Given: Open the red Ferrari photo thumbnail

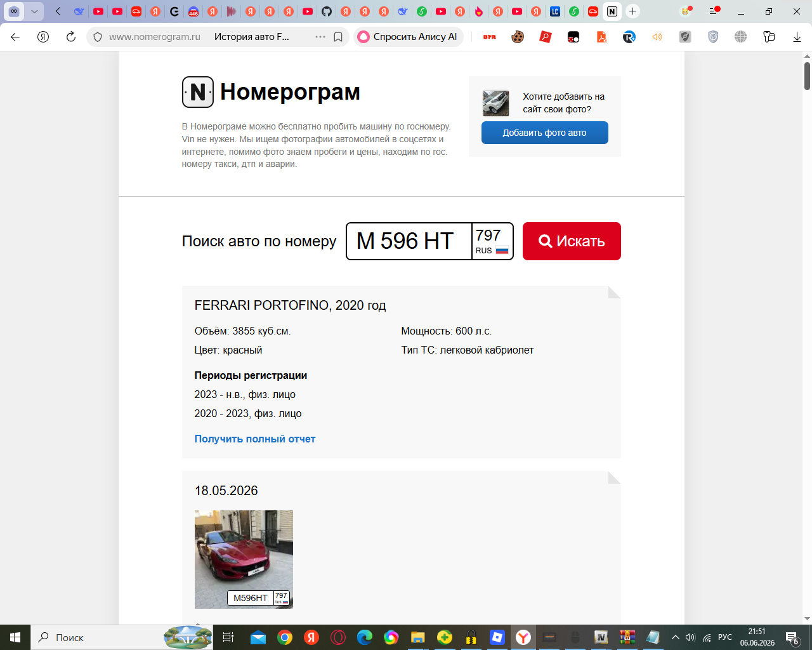Looking at the screenshot, I should pyautogui.click(x=244, y=559).
